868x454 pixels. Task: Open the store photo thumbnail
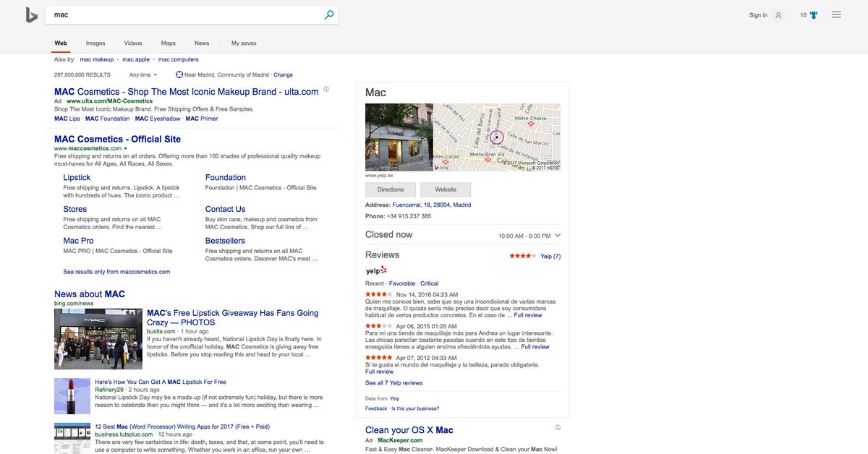coord(399,137)
